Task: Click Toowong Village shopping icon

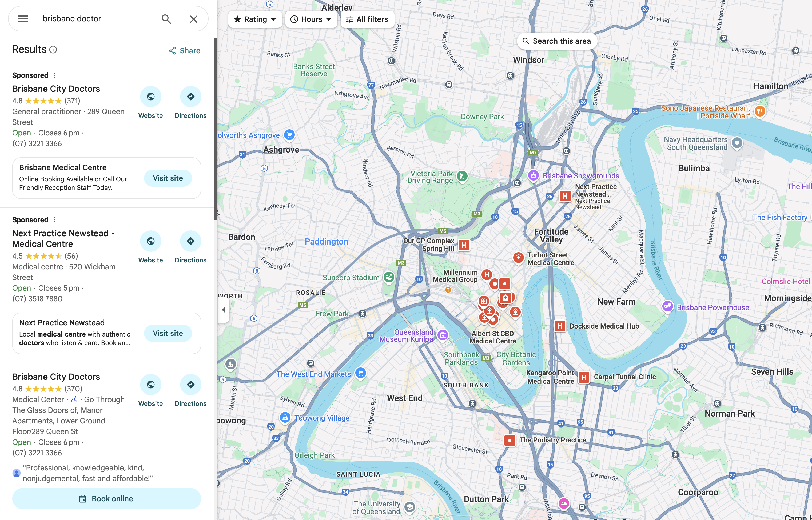Action: (285, 417)
